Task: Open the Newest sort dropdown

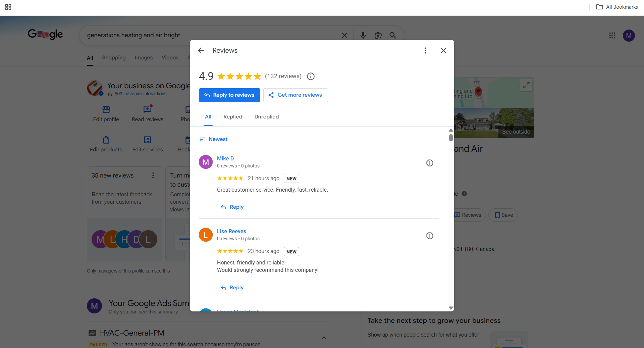Action: point(214,139)
